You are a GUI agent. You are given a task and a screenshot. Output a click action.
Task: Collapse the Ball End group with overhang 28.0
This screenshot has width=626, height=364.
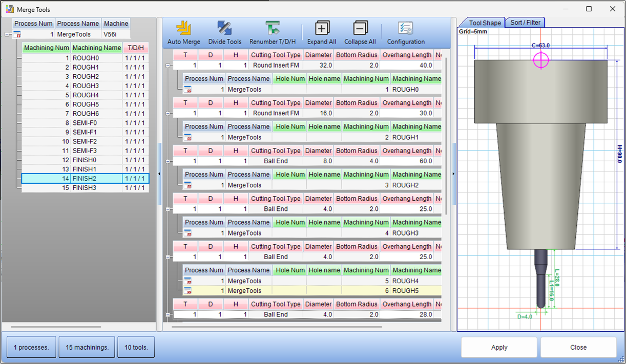(x=168, y=315)
